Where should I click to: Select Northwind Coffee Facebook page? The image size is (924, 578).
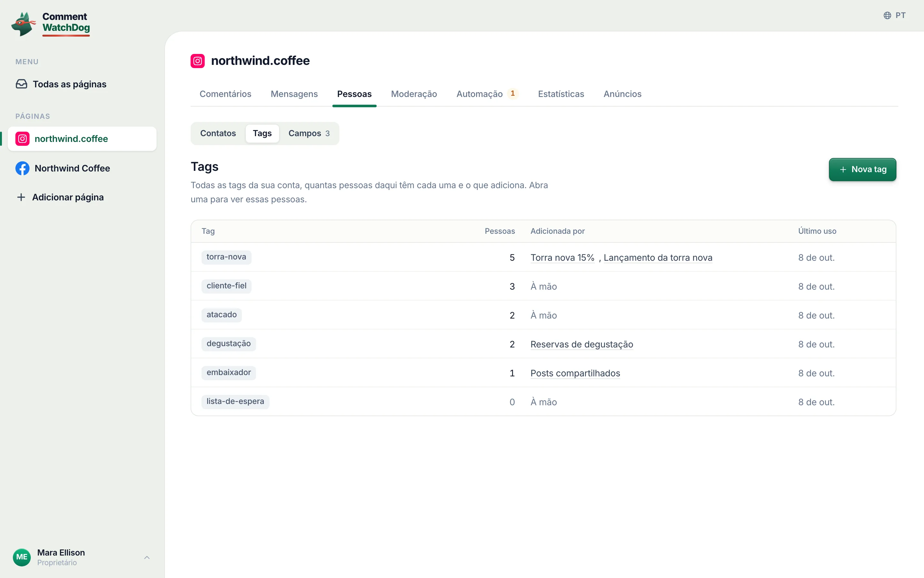click(x=82, y=168)
